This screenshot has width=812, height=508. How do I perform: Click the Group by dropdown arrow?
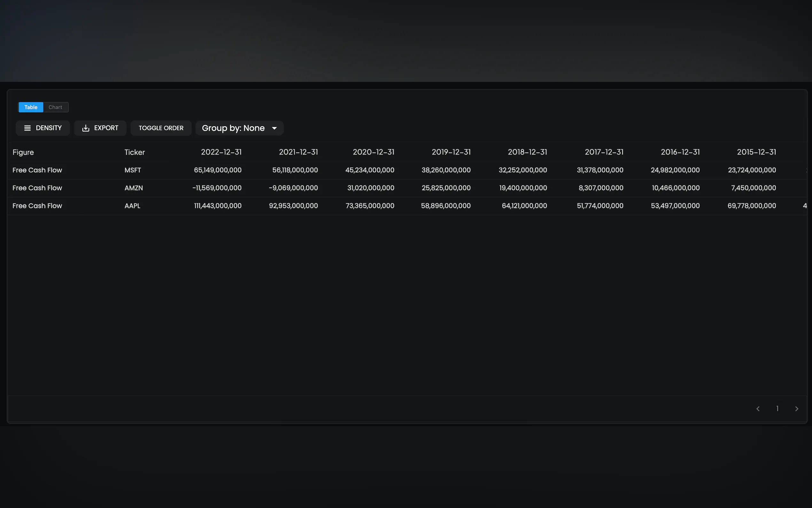pyautogui.click(x=274, y=128)
